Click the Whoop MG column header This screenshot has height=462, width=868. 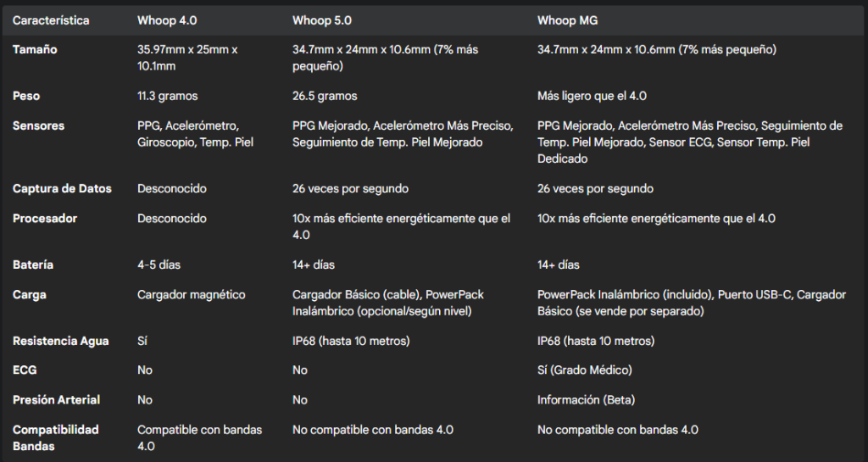[x=567, y=20]
